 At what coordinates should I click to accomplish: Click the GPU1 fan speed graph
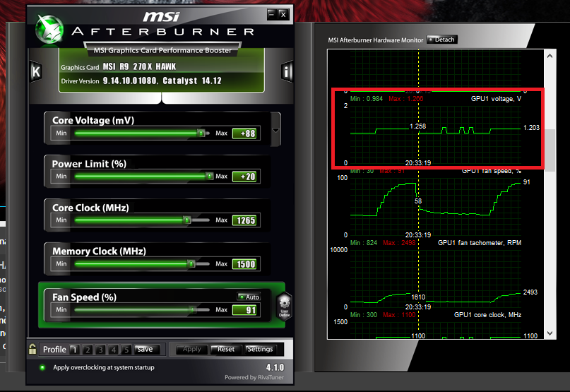click(x=436, y=206)
